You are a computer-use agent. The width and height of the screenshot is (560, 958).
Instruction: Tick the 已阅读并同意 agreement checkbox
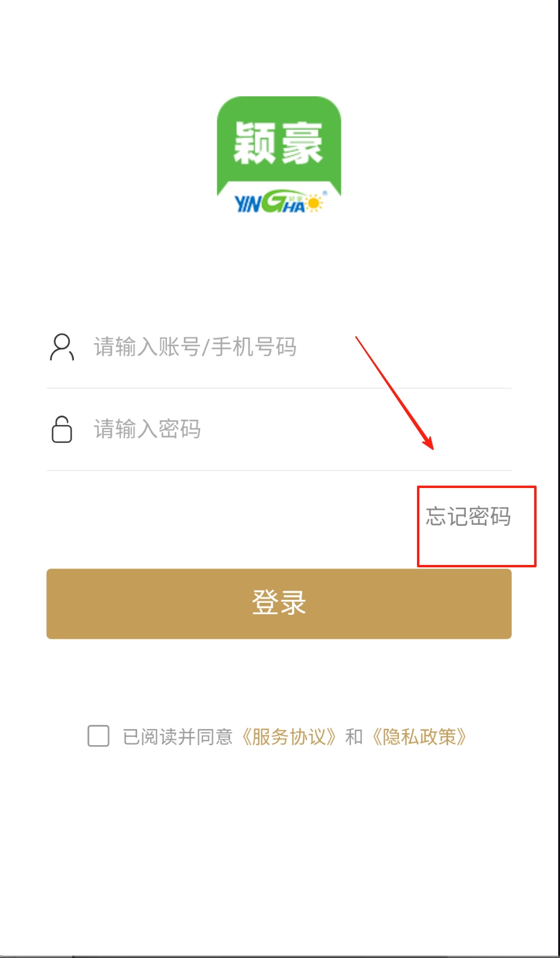(99, 736)
